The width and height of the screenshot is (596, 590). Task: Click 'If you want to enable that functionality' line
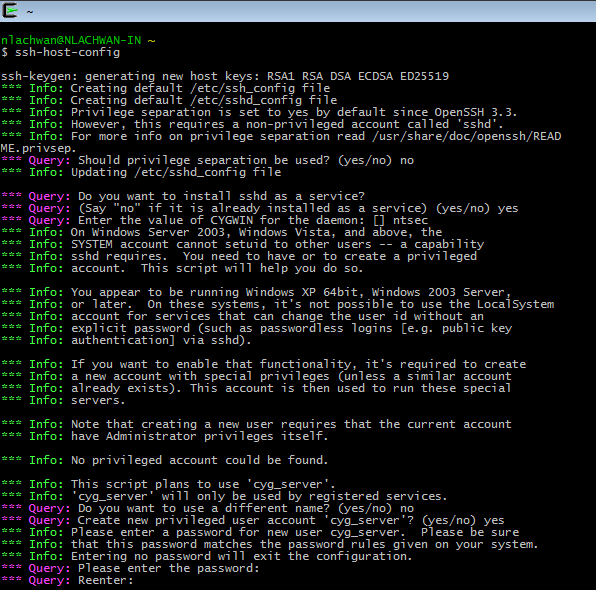click(264, 364)
